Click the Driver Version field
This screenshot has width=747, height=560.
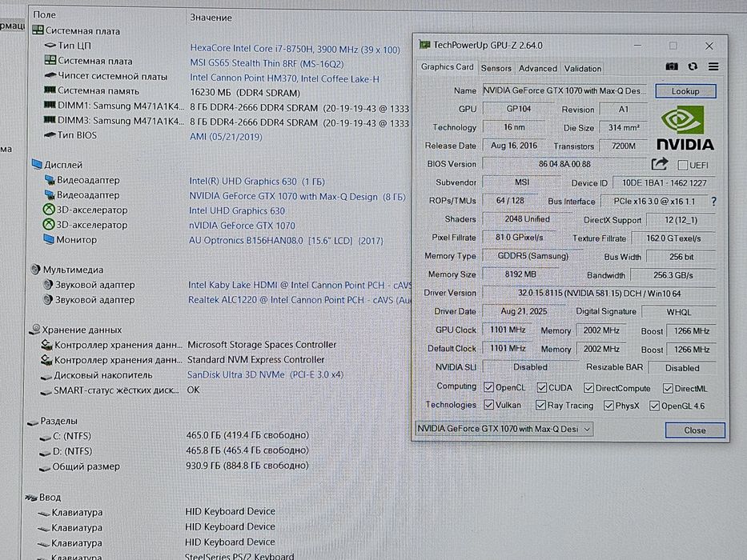[600, 294]
